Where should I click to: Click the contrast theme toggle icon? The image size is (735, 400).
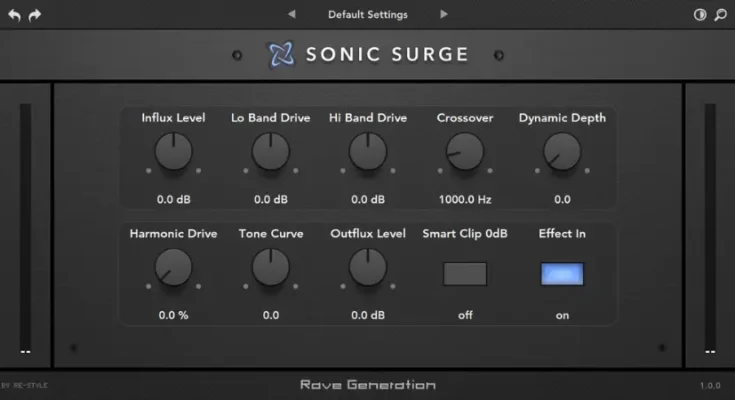point(700,15)
